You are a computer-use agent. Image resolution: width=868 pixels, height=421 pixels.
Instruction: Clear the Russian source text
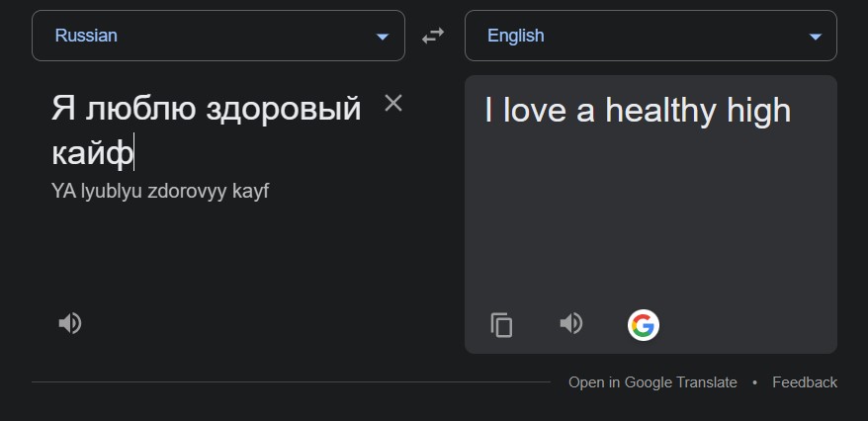coord(393,103)
